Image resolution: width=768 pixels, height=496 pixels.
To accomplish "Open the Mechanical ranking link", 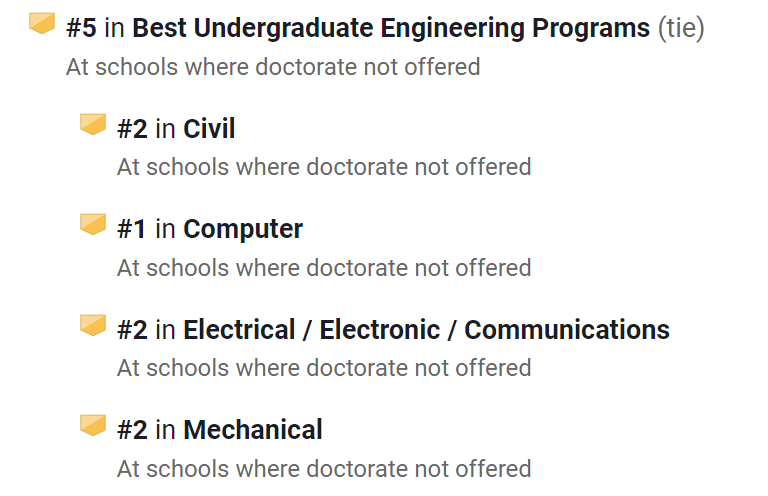I will 253,430.
